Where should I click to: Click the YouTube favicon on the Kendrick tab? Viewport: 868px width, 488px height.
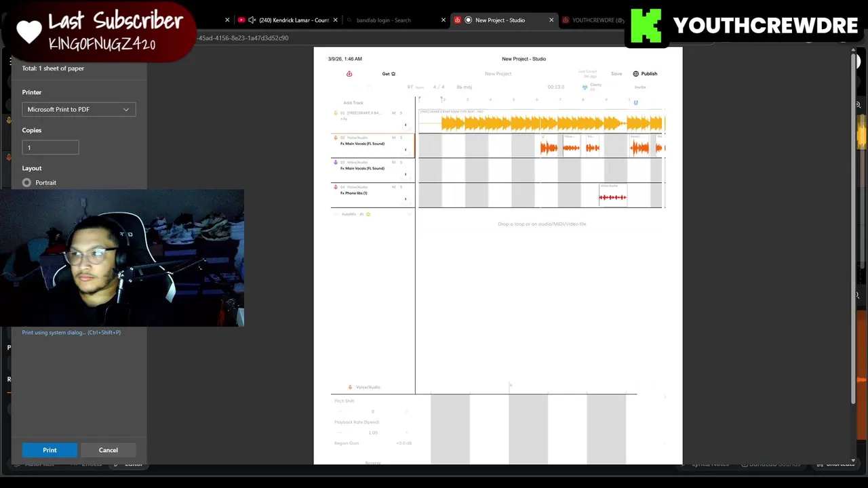tap(241, 20)
